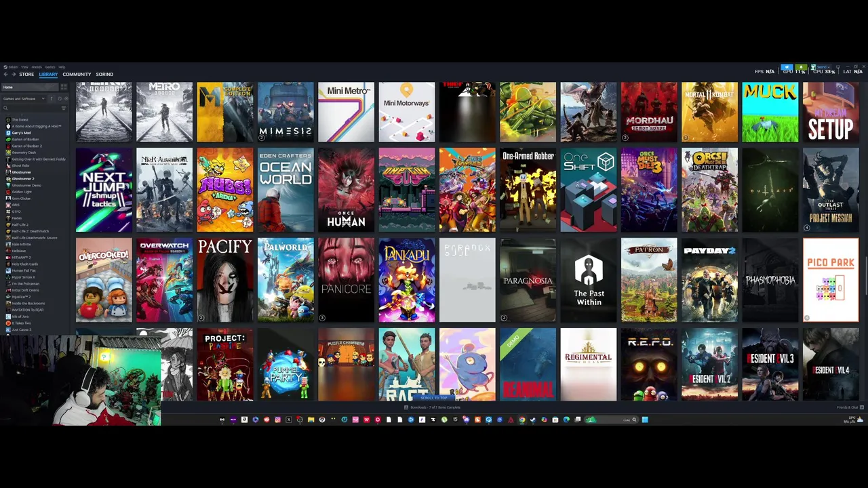Viewport: 868px width, 488px height.
Task: Open MIMESIS game cover
Action: click(285, 112)
